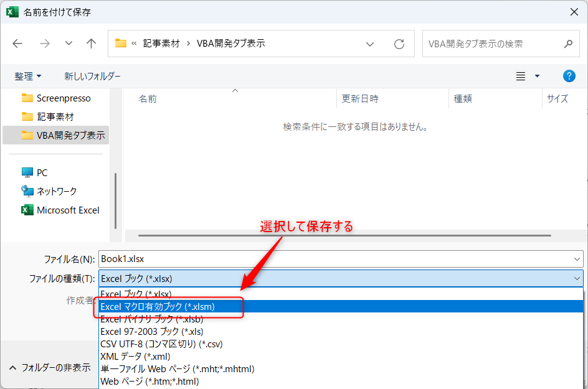588x389 pixels.
Task: Choose Excel バイナリ ブック (*.xlsb) option
Action: tap(341, 319)
